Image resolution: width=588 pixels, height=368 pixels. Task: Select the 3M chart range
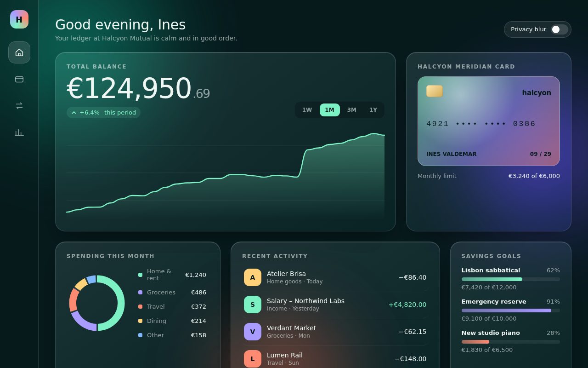[x=352, y=110]
